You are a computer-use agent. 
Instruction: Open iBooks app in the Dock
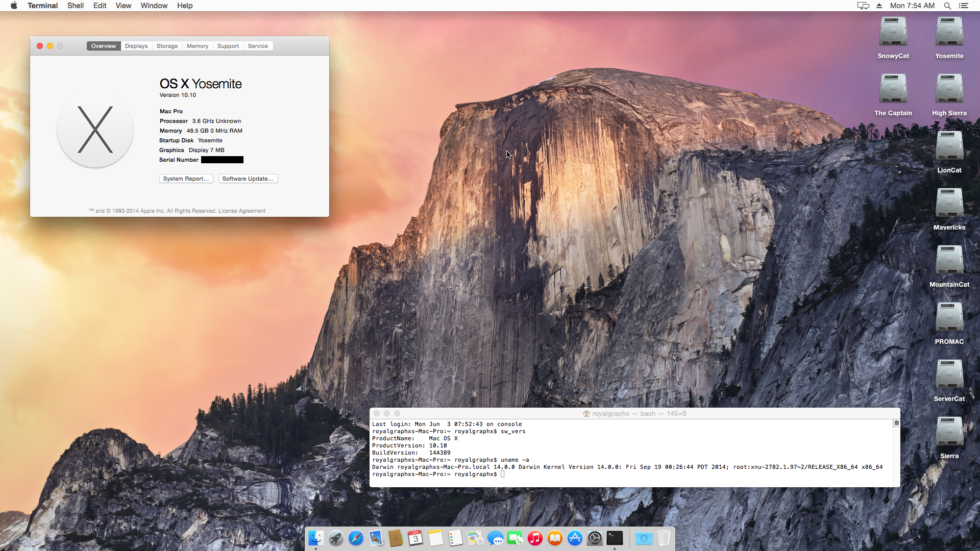click(555, 538)
